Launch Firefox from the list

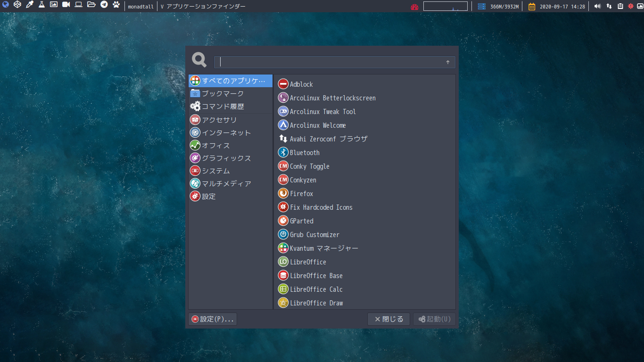coord(364,194)
